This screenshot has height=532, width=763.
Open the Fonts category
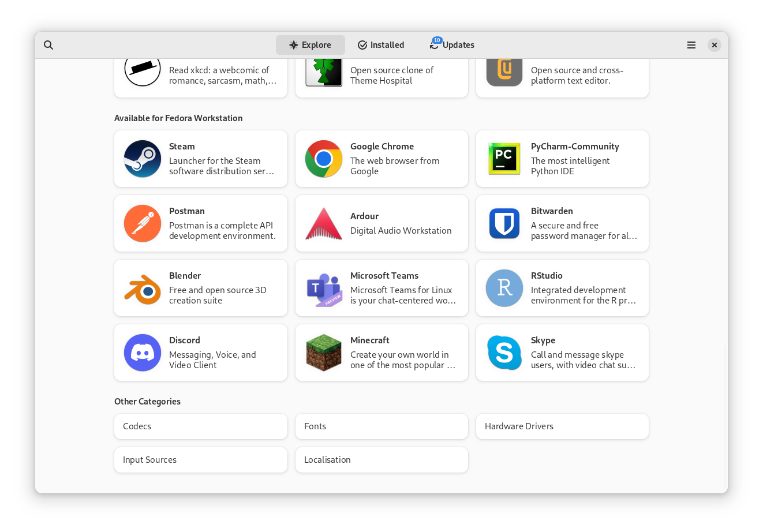(x=381, y=426)
